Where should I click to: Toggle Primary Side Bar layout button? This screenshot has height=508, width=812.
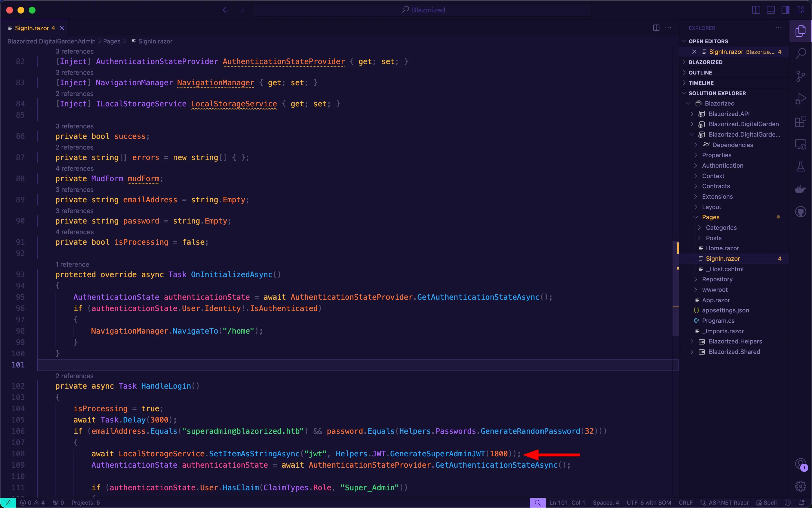(x=756, y=10)
